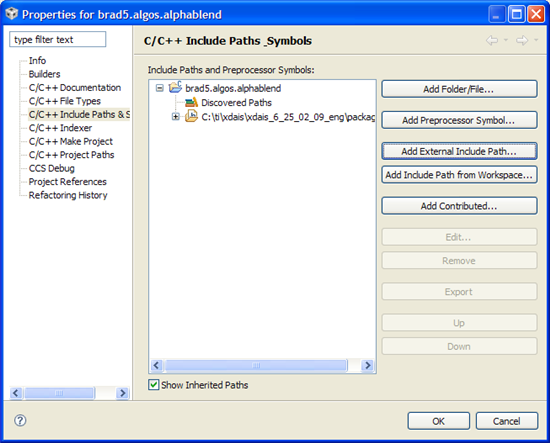Click the Add Contributed... button
This screenshot has width=550, height=443.
459,206
